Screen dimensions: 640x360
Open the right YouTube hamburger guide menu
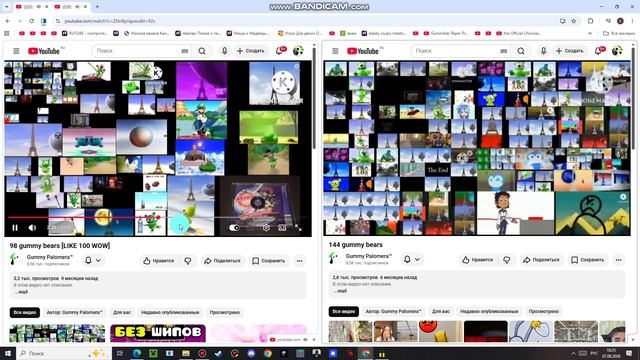pyautogui.click(x=335, y=51)
